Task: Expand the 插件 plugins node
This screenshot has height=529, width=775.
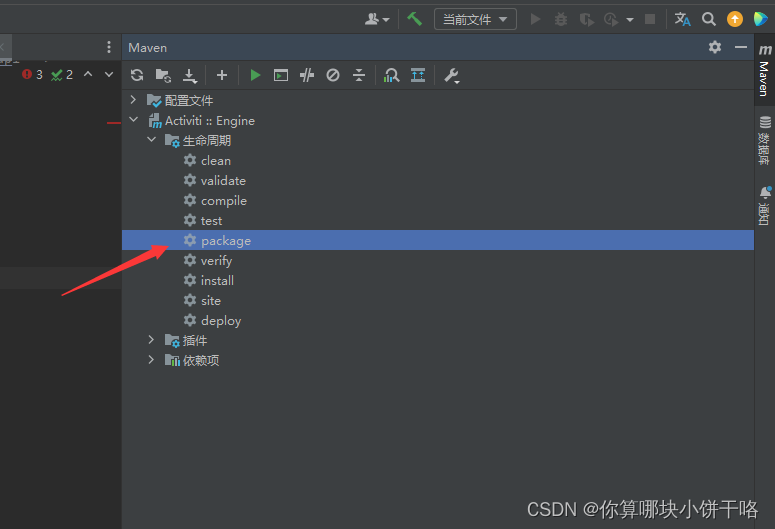Action: [x=151, y=340]
